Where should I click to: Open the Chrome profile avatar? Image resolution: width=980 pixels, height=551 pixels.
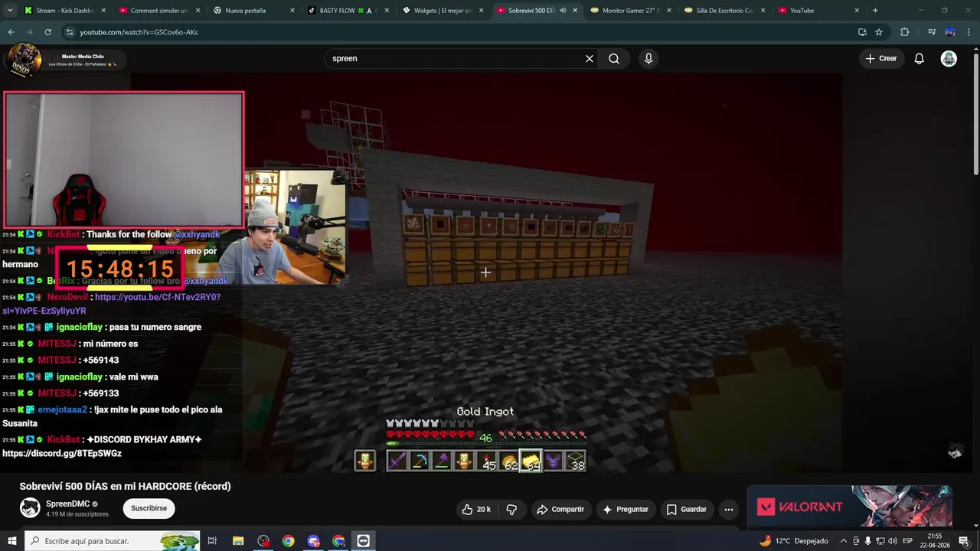950,32
